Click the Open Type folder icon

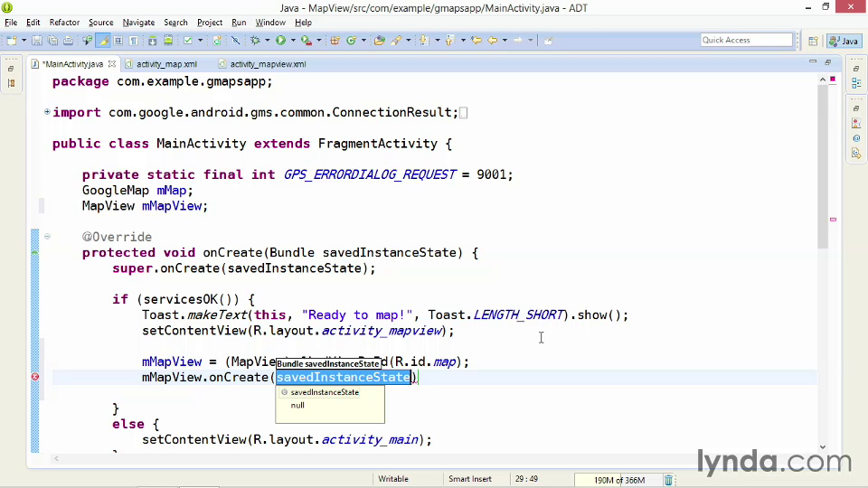379,41
